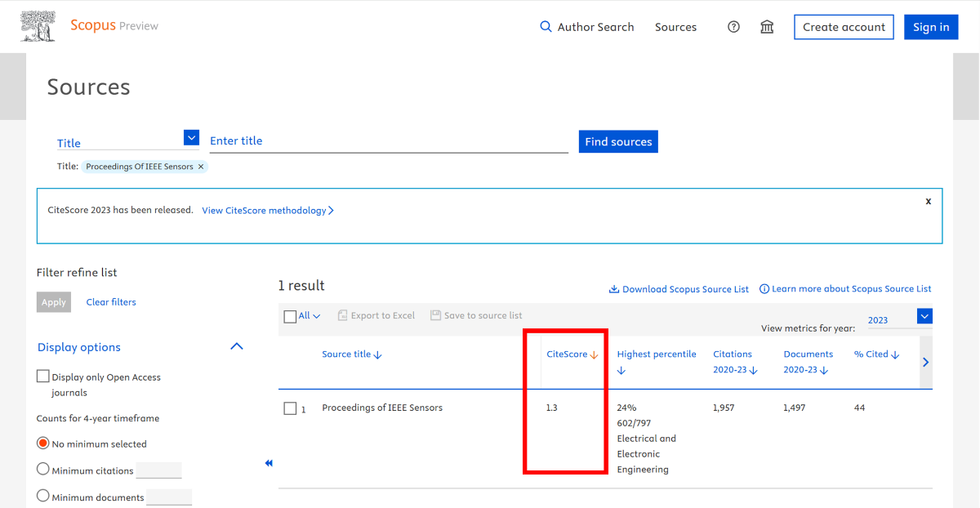Click the Scopus Elsevier tree logo

(39, 26)
